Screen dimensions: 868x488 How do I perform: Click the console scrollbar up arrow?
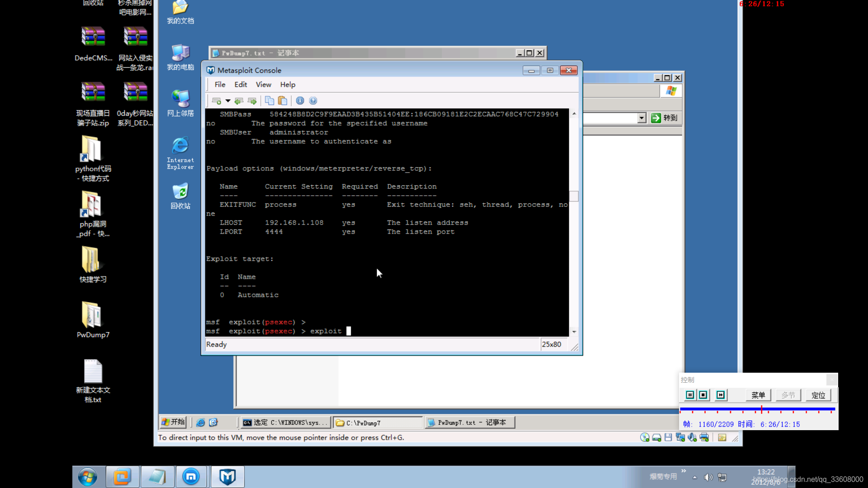[x=574, y=113]
